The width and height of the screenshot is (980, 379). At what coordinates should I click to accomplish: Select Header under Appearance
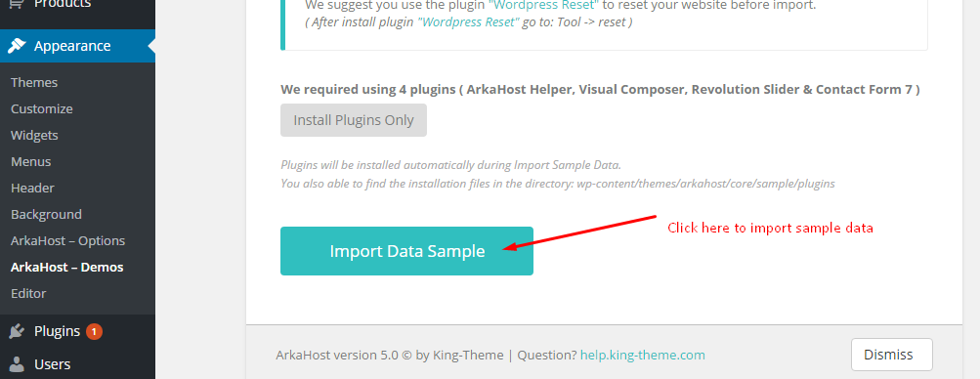coord(32,188)
